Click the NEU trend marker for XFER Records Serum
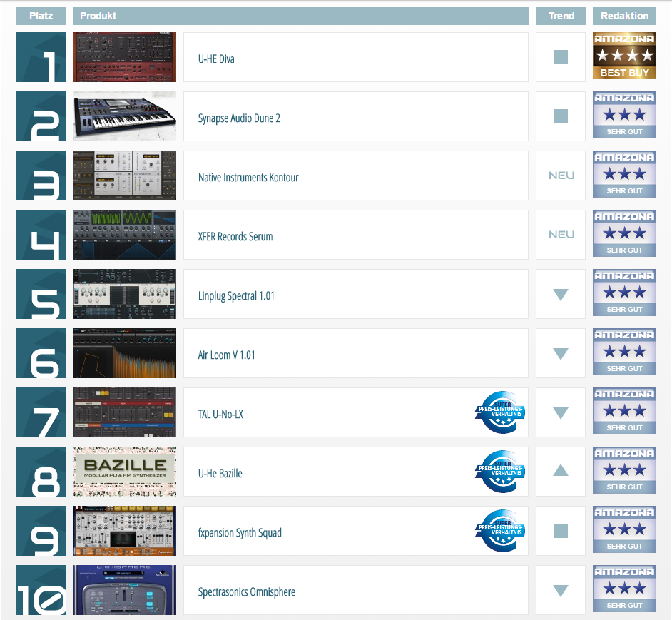 pyautogui.click(x=561, y=235)
